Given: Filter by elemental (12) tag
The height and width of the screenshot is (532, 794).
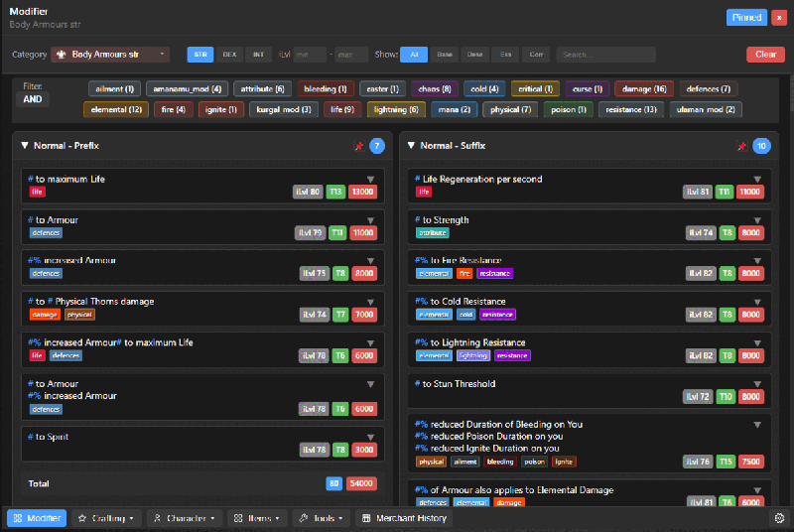Looking at the screenshot, I should [116, 109].
